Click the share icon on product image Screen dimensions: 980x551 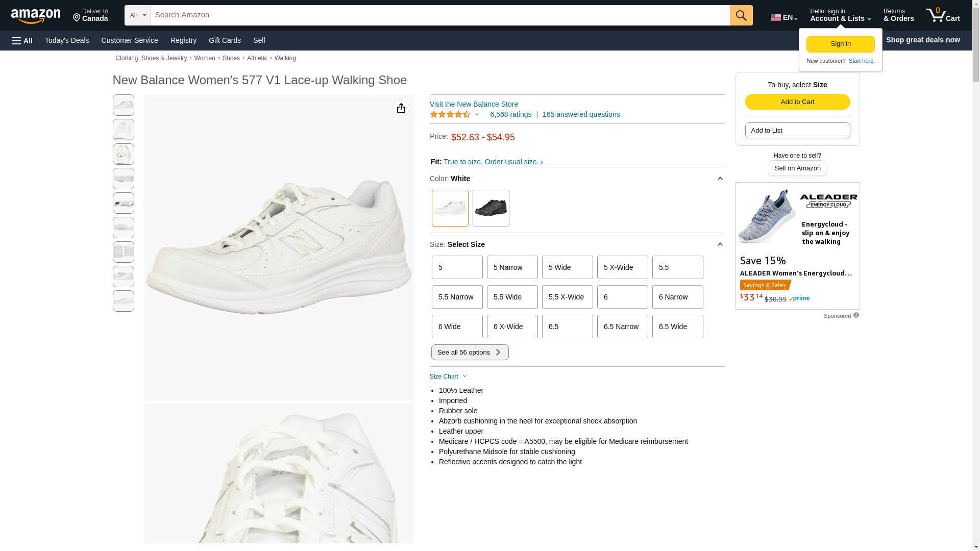click(401, 108)
